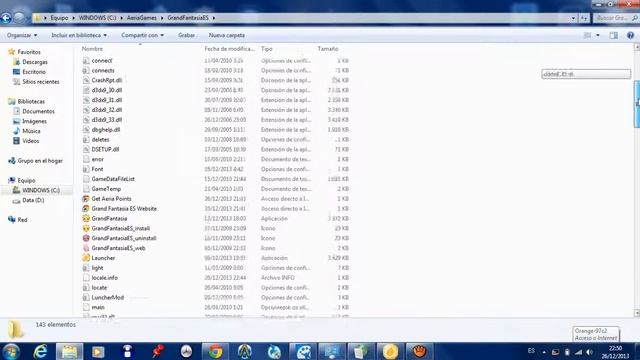Open Vídeos library in the sidebar
Viewport: 640px width, 360px height.
31,141
